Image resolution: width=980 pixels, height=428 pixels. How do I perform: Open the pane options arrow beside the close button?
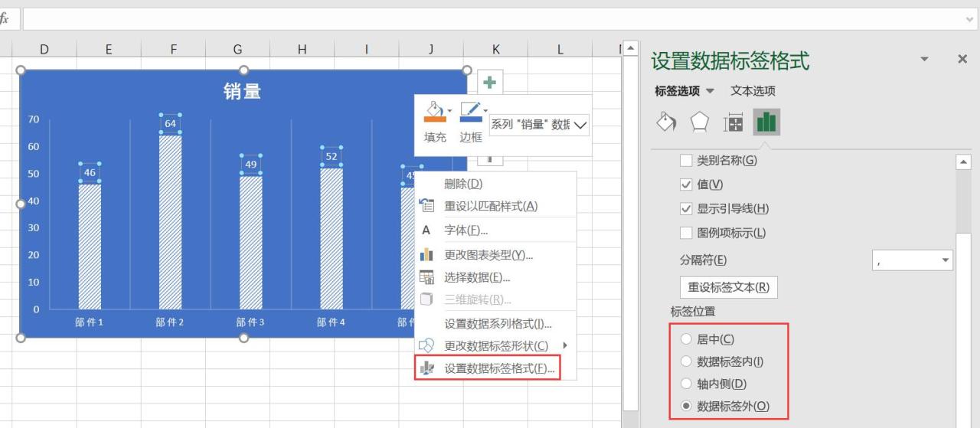tap(924, 59)
